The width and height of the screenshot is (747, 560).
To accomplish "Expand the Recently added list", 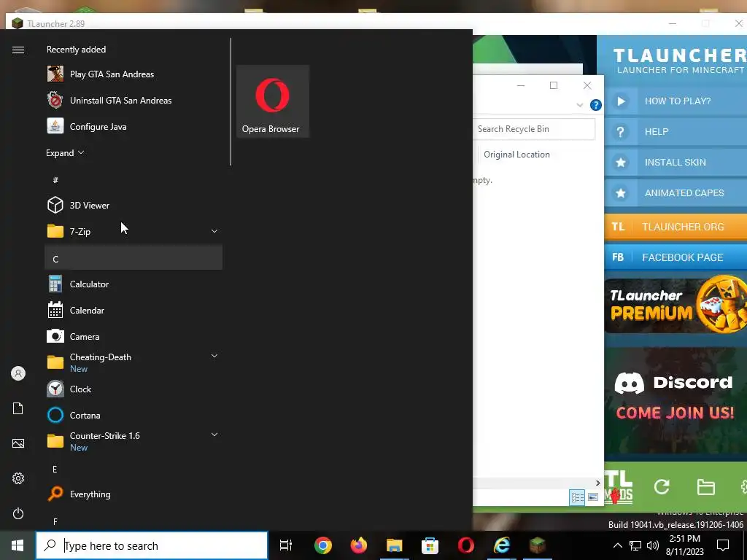I will [x=65, y=153].
